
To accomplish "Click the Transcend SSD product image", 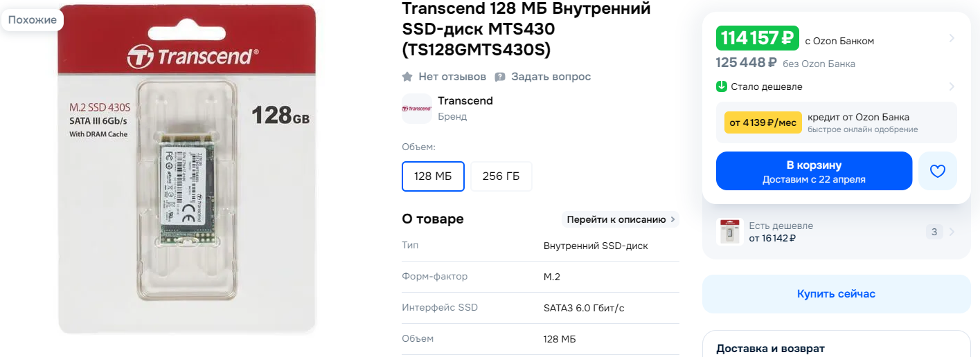I will pyautogui.click(x=187, y=170).
